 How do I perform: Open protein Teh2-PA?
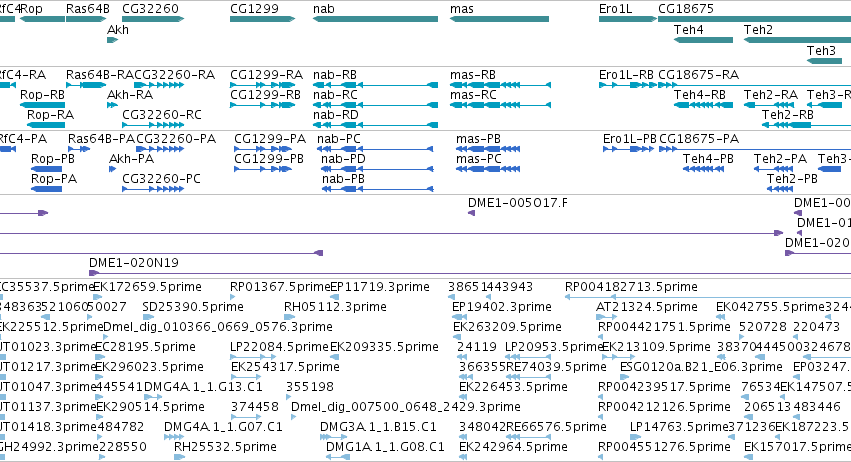773,169
